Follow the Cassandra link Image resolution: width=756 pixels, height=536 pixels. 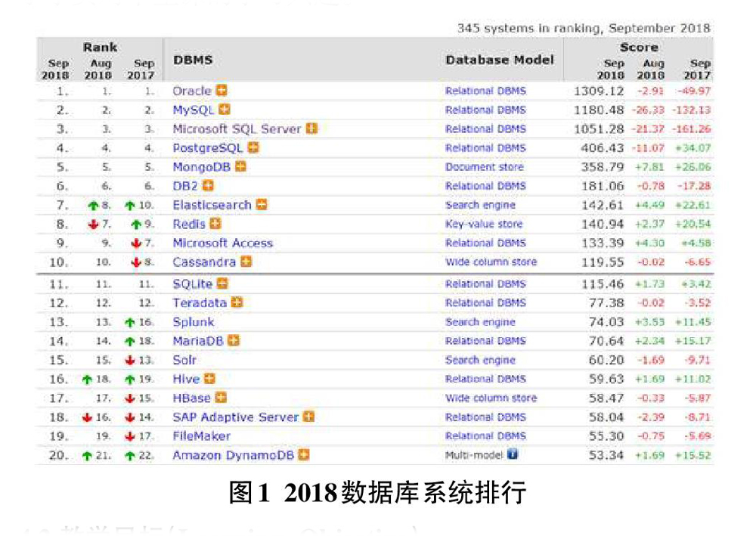204,262
